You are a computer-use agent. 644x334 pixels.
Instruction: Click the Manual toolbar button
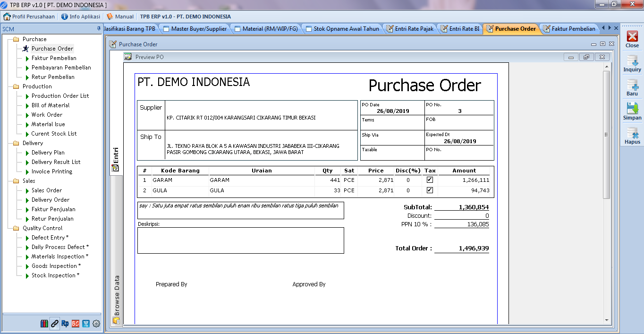[120, 17]
